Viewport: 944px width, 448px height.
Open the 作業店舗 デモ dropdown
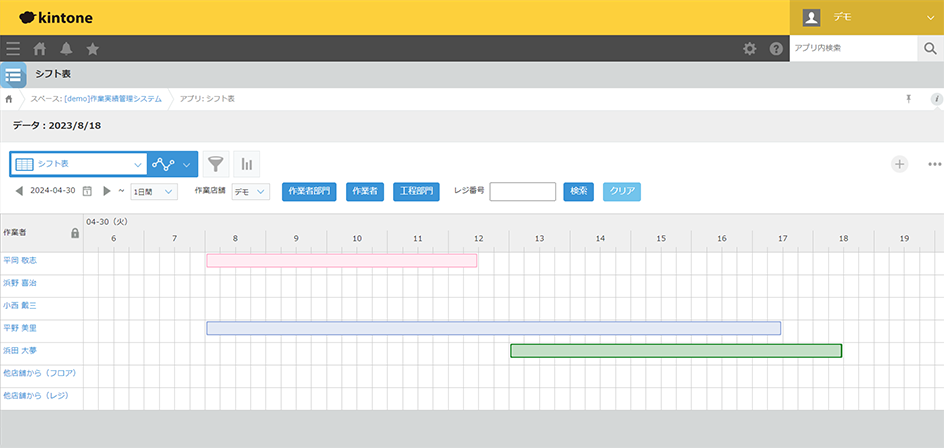point(250,191)
